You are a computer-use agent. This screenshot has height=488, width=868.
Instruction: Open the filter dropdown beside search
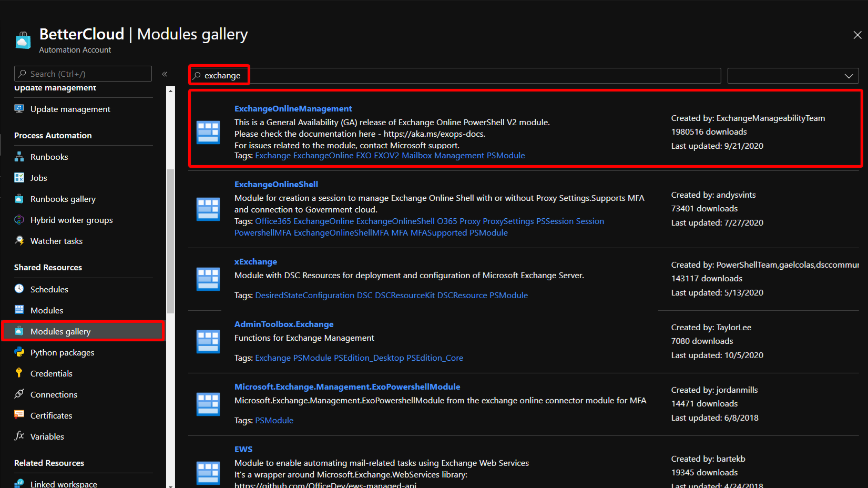(x=793, y=76)
